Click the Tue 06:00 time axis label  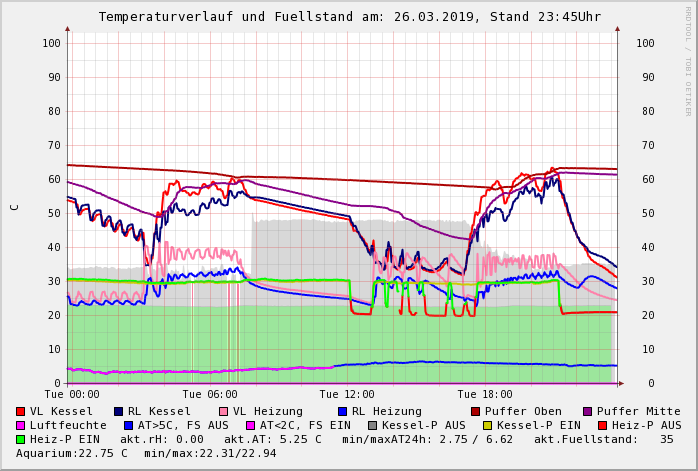pos(210,395)
